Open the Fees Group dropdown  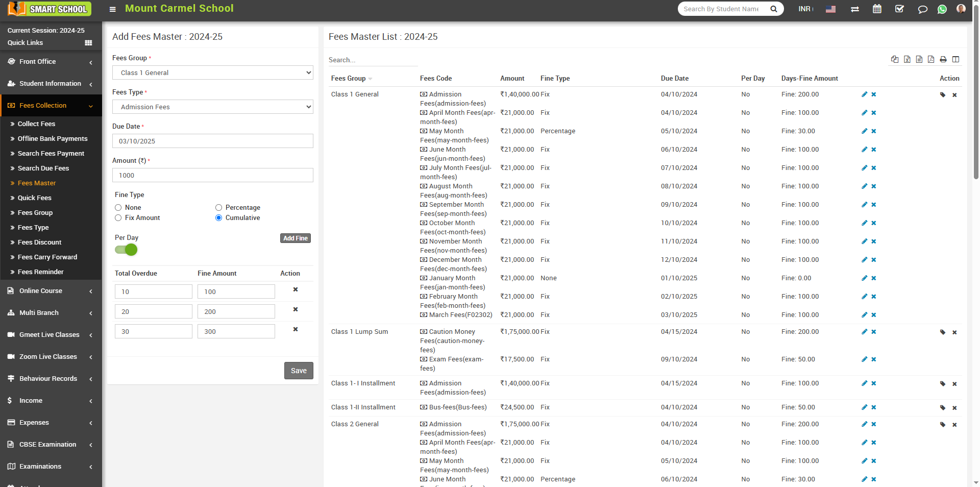pyautogui.click(x=212, y=73)
